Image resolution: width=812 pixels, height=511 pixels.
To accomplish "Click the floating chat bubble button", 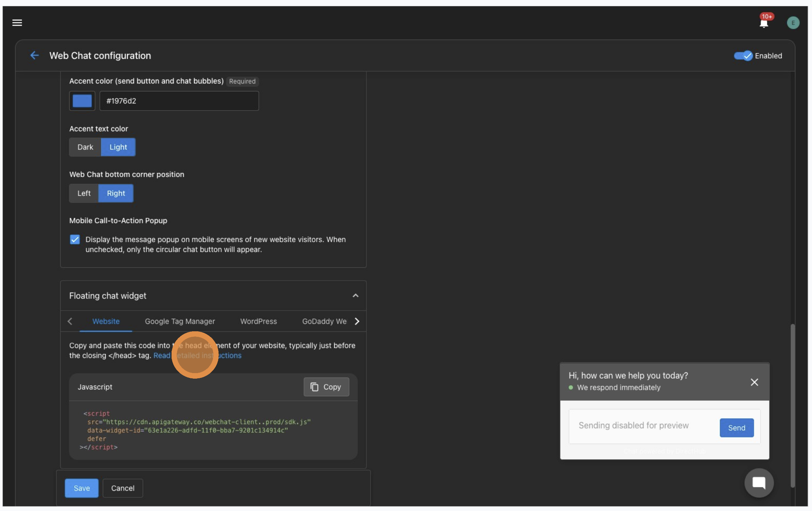I will pos(759,483).
